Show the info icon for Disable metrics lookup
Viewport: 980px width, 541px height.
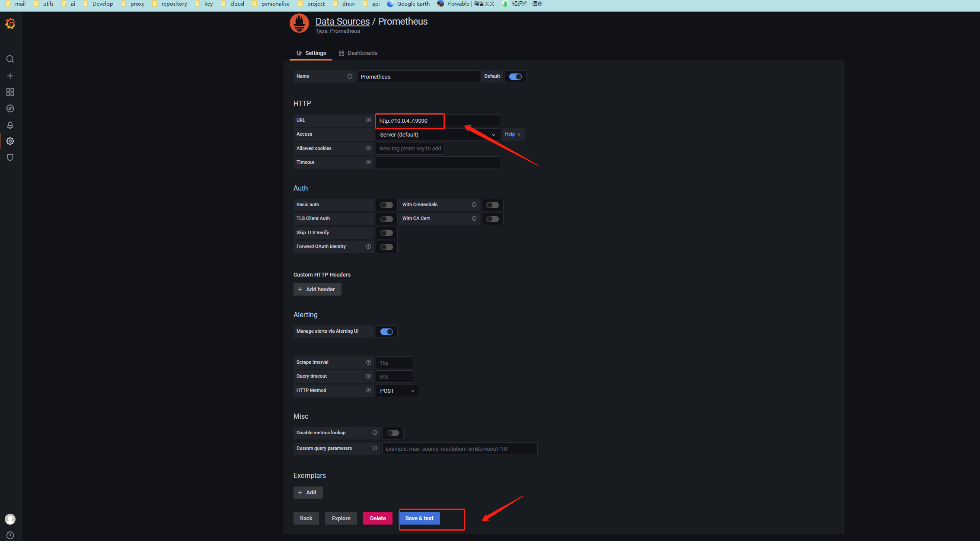point(375,433)
